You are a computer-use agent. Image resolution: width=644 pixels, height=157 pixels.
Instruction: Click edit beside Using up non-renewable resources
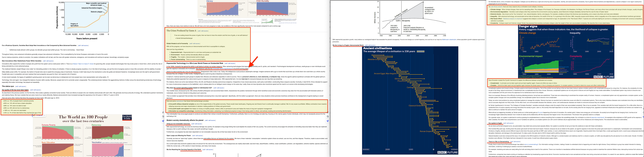(x=193, y=124)
